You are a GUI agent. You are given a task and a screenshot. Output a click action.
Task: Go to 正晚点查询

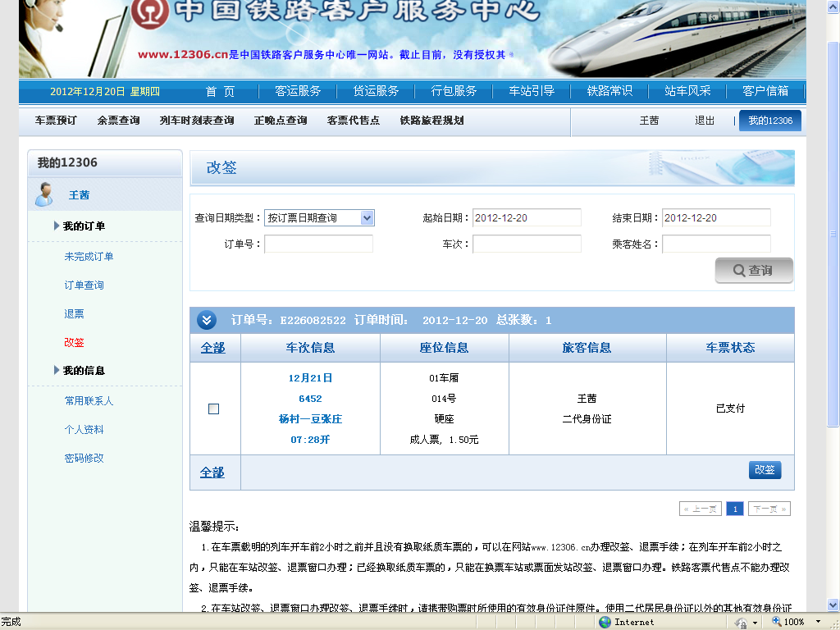281,121
